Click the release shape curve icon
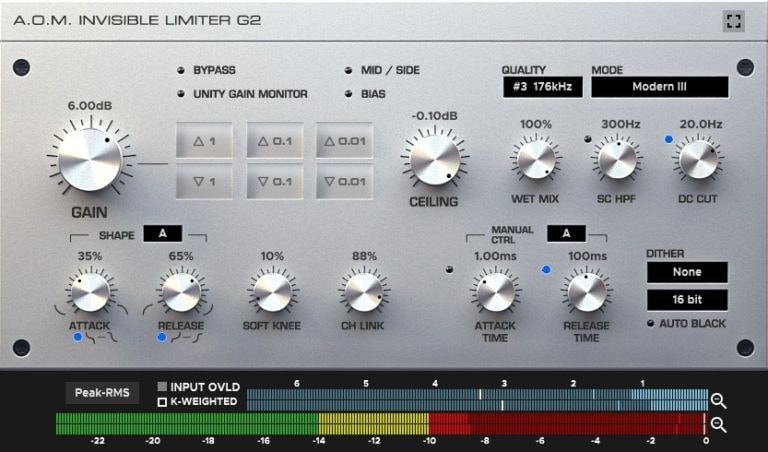The width and height of the screenshot is (768, 452). point(187,337)
